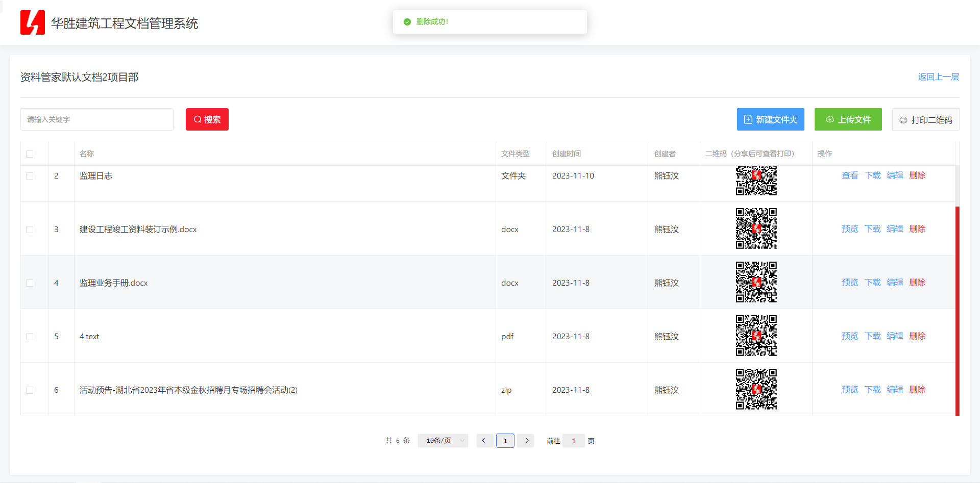Focus the 前往 page jump input
This screenshot has width=980, height=483.
coord(574,441)
